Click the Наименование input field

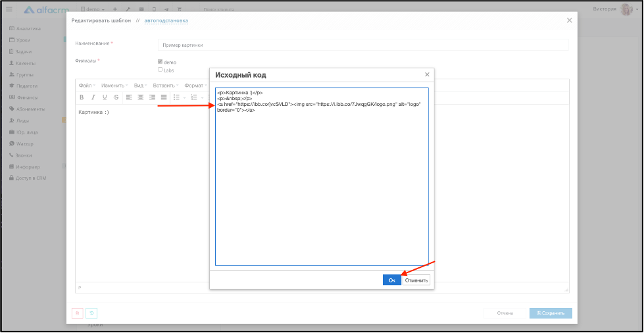tap(363, 45)
